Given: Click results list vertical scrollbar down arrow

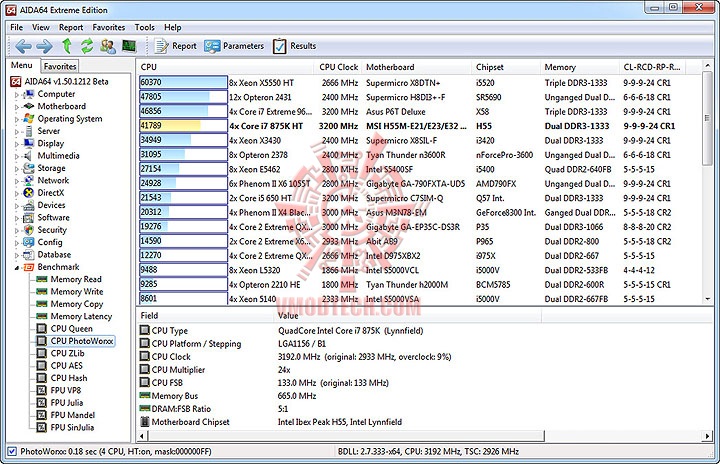Looking at the screenshot, I should (x=708, y=299).
